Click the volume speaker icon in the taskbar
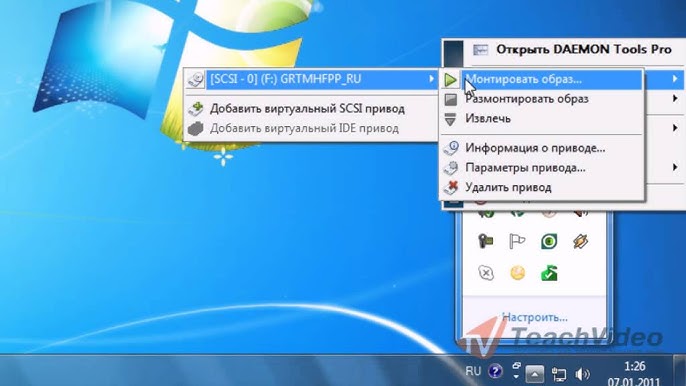Image resolution: width=686 pixels, height=386 pixels. pos(582,374)
